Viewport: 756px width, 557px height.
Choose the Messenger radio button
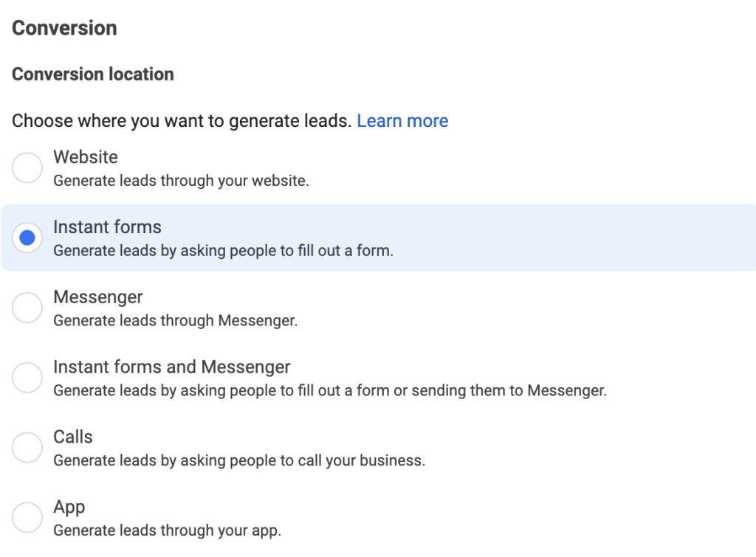pyautogui.click(x=27, y=308)
